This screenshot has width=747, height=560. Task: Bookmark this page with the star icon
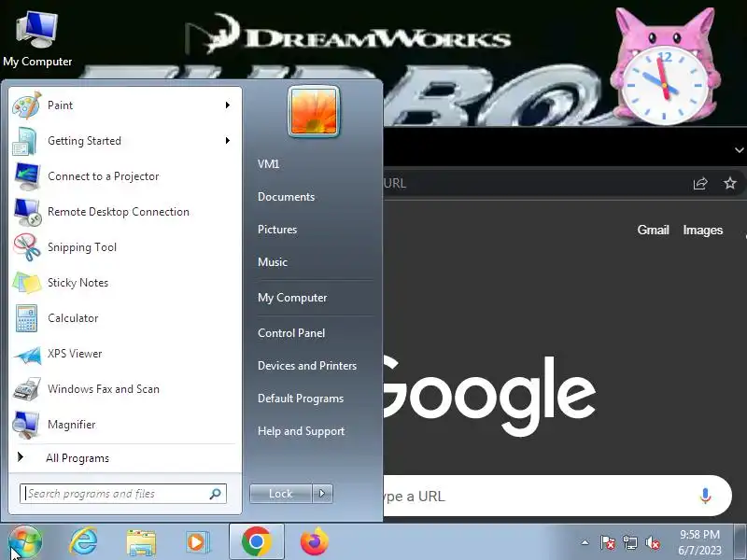click(x=730, y=183)
